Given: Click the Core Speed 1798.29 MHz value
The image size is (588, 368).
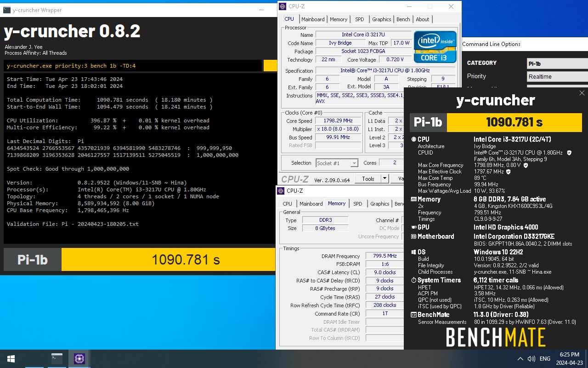Looking at the screenshot, I should [338, 121].
